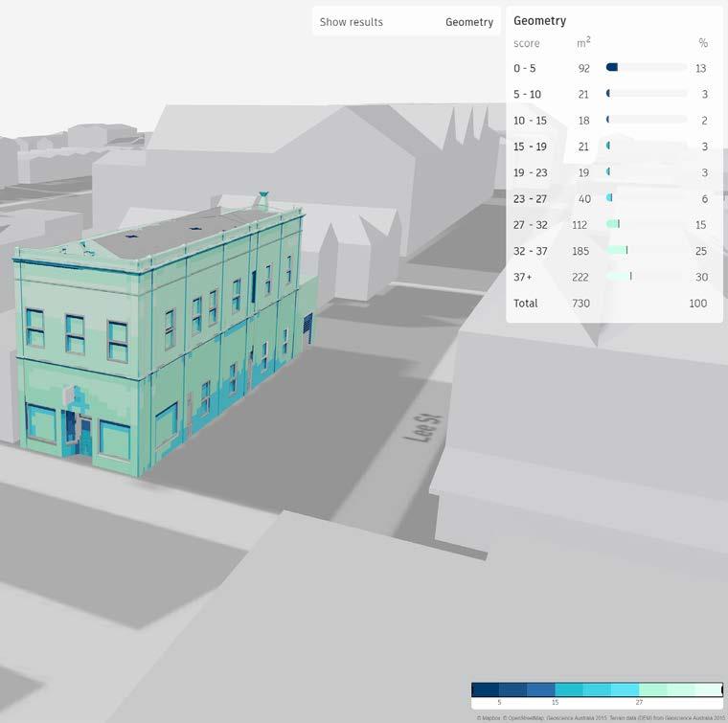Open the Mapbox attribution link
The image size is (728, 723).
tap(489, 718)
